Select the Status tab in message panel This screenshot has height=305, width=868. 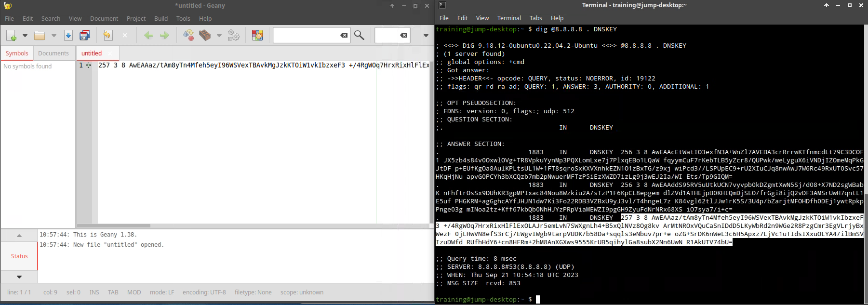click(19, 256)
